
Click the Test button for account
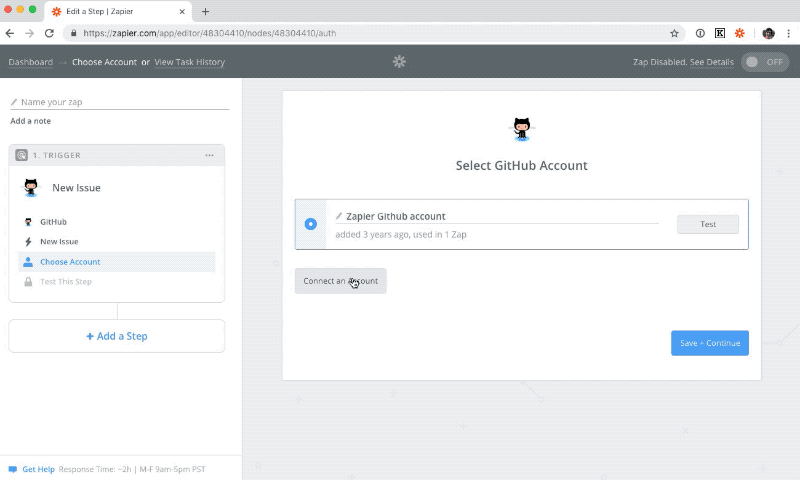[708, 224]
